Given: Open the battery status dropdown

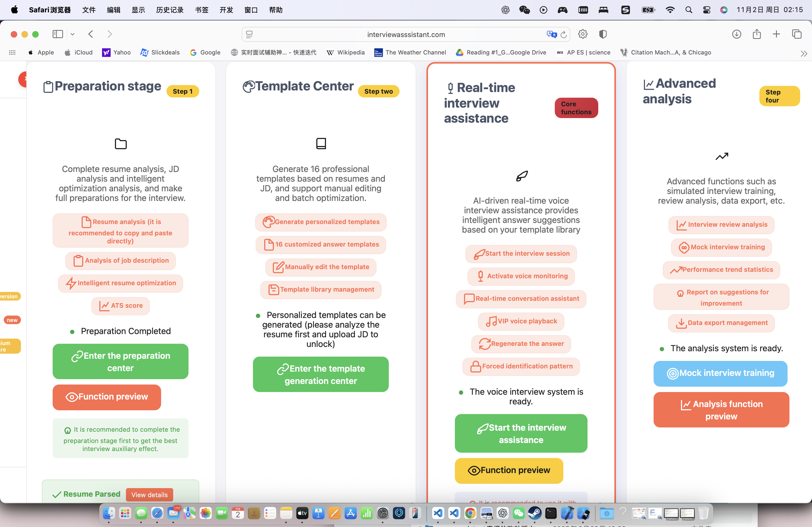Looking at the screenshot, I should tap(648, 10).
